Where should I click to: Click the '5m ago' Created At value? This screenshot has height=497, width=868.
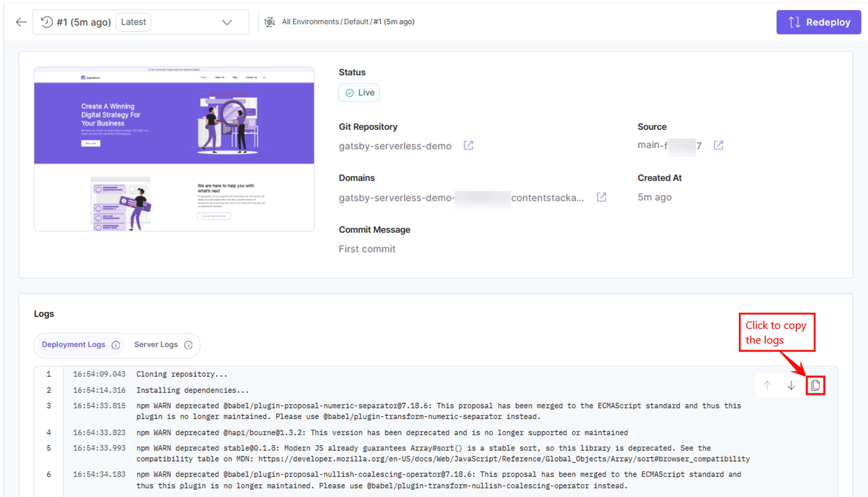point(655,197)
